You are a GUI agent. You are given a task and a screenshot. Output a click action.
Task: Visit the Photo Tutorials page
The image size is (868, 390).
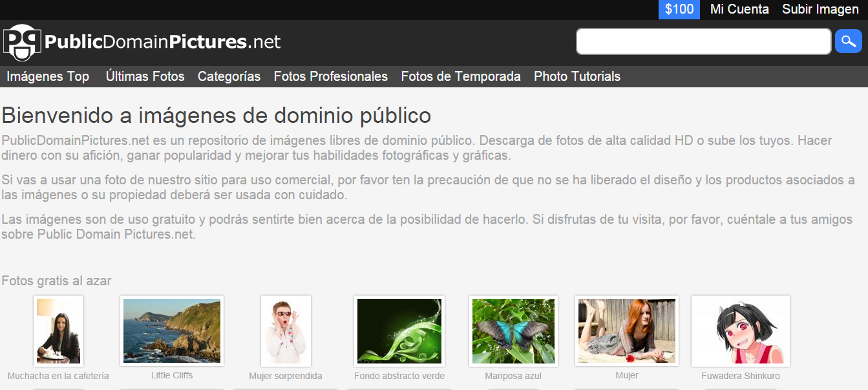click(577, 76)
